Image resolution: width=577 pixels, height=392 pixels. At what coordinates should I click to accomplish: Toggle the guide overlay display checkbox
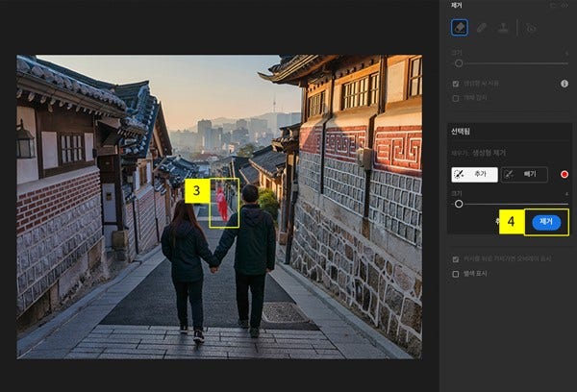click(x=456, y=259)
